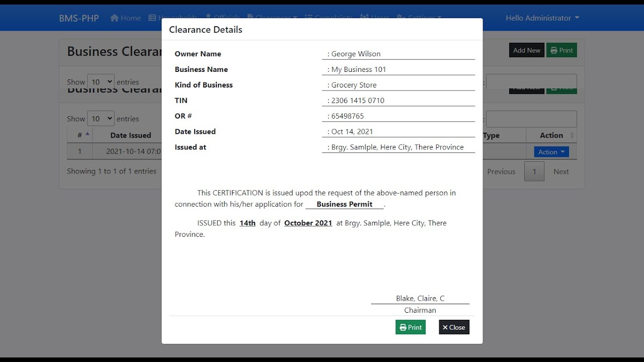644x362 pixels.
Task: Click the underlined 'October 2021' text
Action: (x=308, y=223)
